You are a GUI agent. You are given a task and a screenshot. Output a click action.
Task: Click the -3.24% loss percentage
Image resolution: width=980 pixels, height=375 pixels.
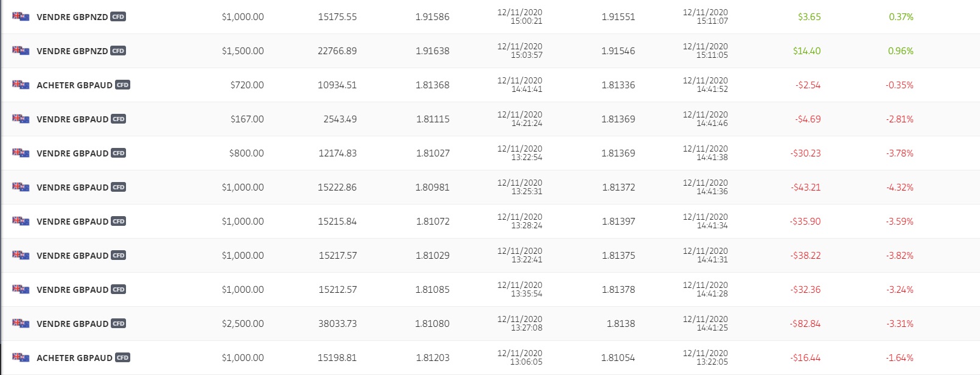coord(900,290)
